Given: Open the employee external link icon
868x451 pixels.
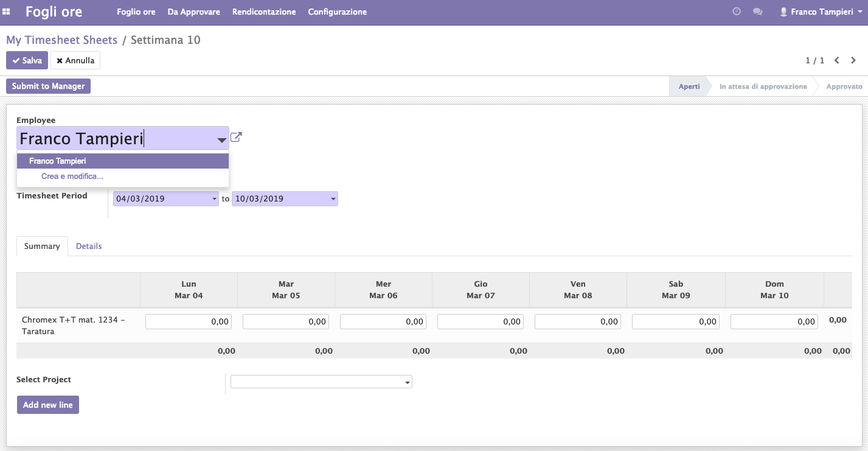Looking at the screenshot, I should (x=236, y=138).
